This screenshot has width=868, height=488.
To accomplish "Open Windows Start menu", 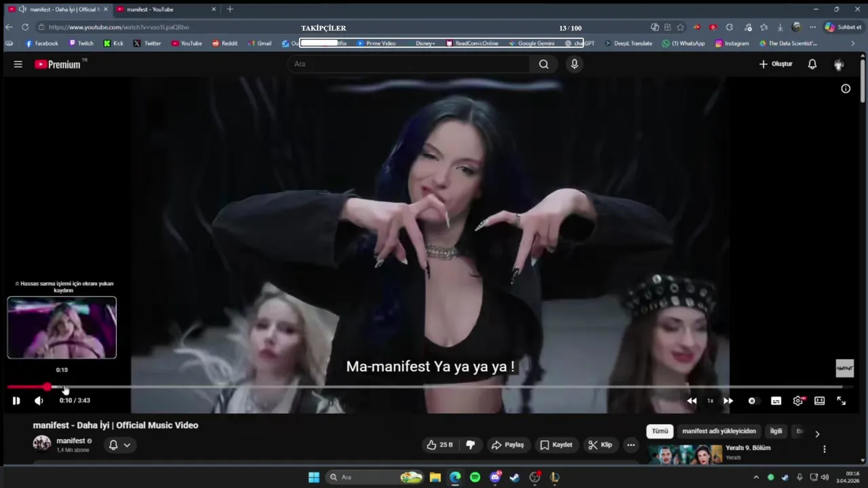I will 314,477.
